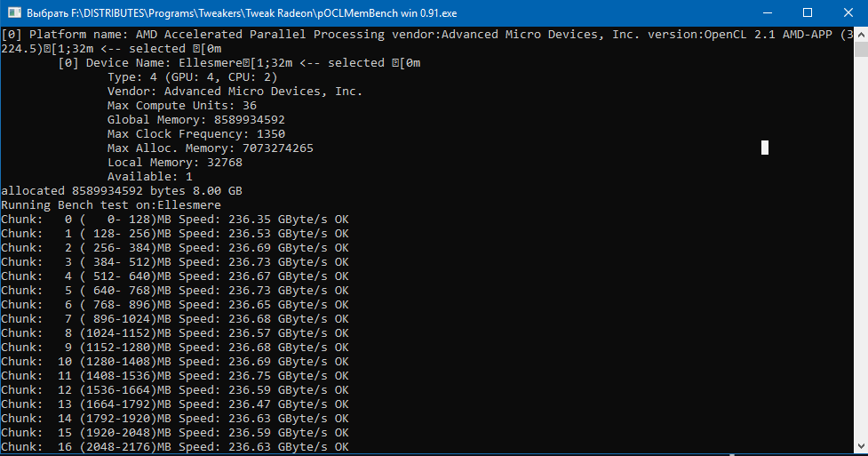Click the allocated 8589934592 bytes line
Image resolution: width=868 pixels, height=456 pixels.
(x=122, y=191)
